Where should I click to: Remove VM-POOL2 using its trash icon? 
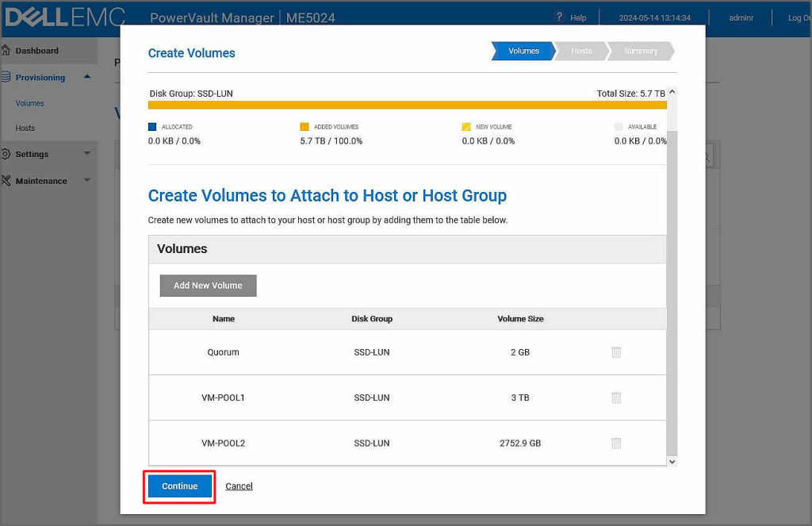click(616, 443)
